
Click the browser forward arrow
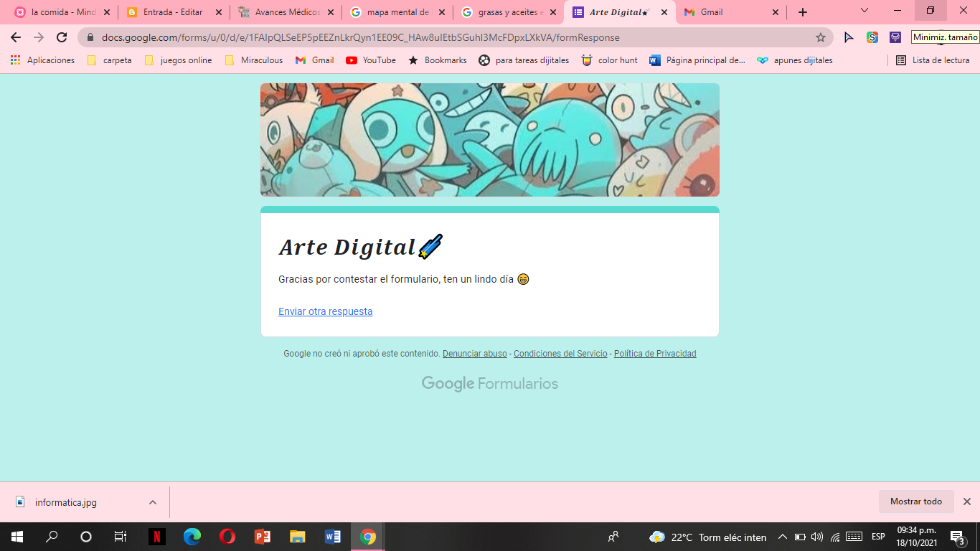pyautogui.click(x=39, y=37)
